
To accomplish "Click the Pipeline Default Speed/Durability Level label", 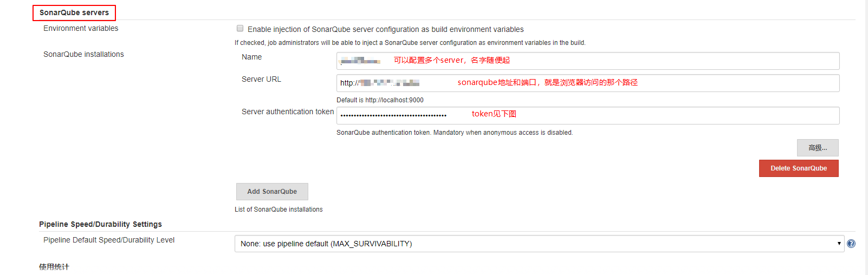I will (x=109, y=240).
